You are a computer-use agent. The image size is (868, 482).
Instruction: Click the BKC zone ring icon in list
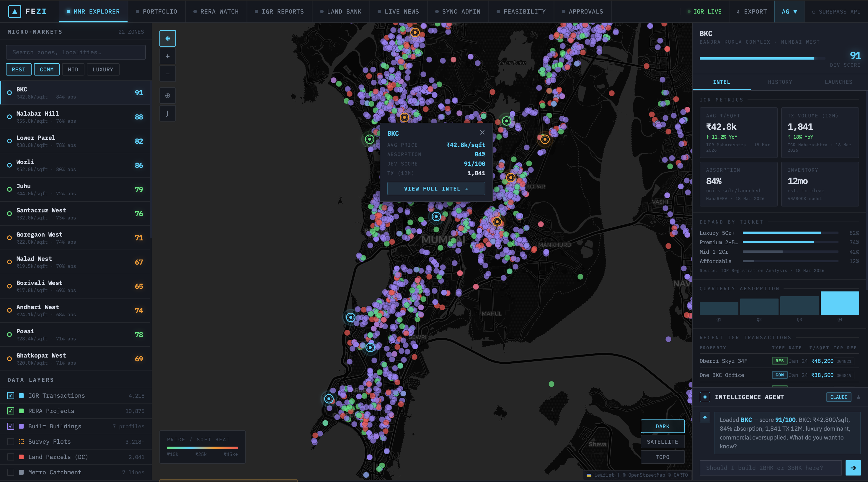click(x=9, y=93)
